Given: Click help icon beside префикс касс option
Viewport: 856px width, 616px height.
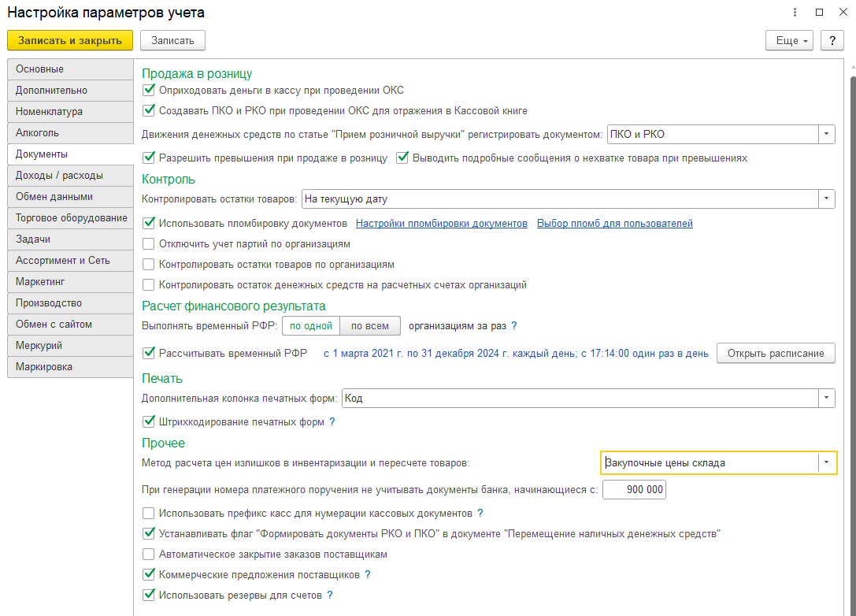Looking at the screenshot, I should [x=480, y=514].
